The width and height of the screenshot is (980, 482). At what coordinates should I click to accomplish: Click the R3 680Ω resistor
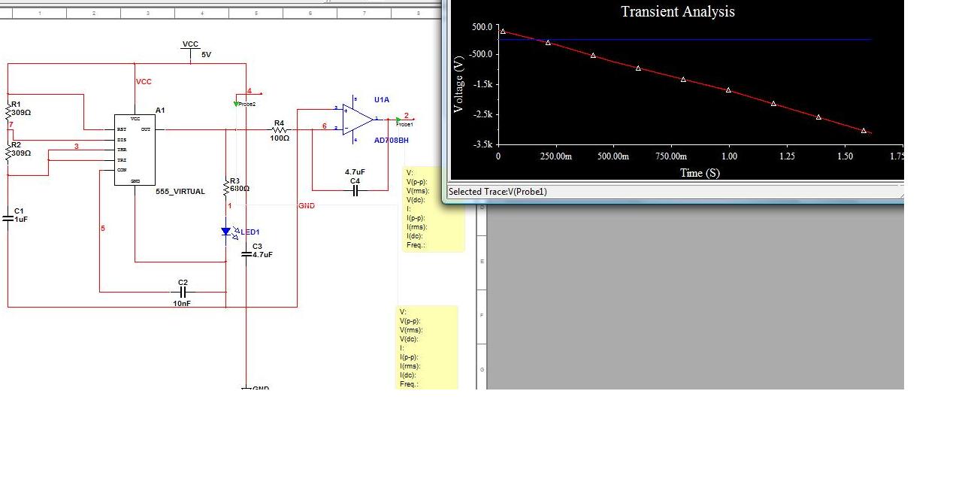(x=226, y=189)
